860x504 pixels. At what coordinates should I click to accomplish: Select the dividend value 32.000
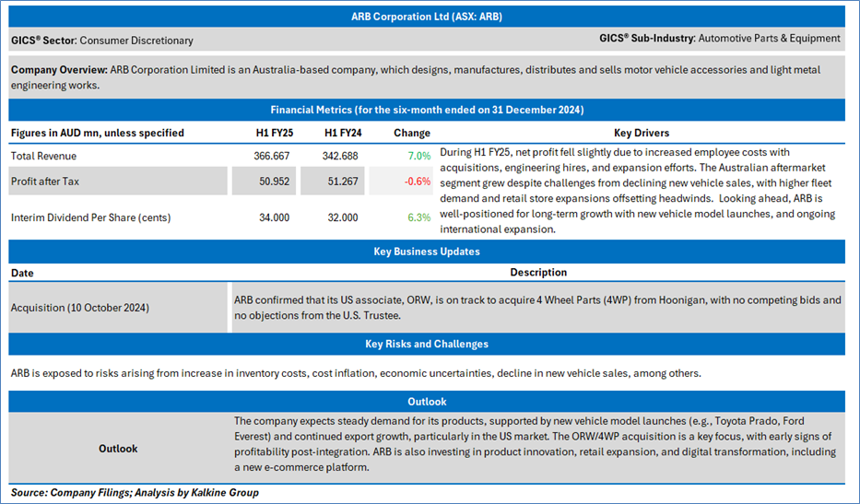coord(343,217)
